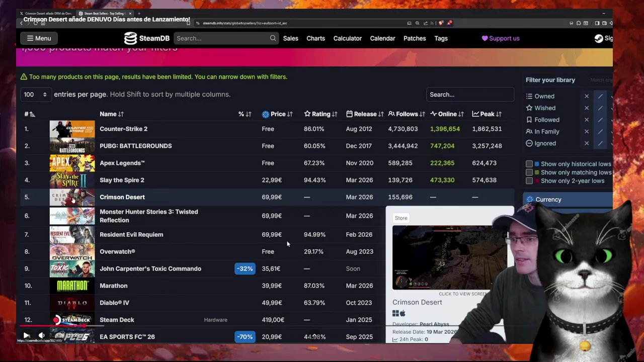Click the -70% discount badge for EA SPORTS FC 26

click(x=245, y=337)
